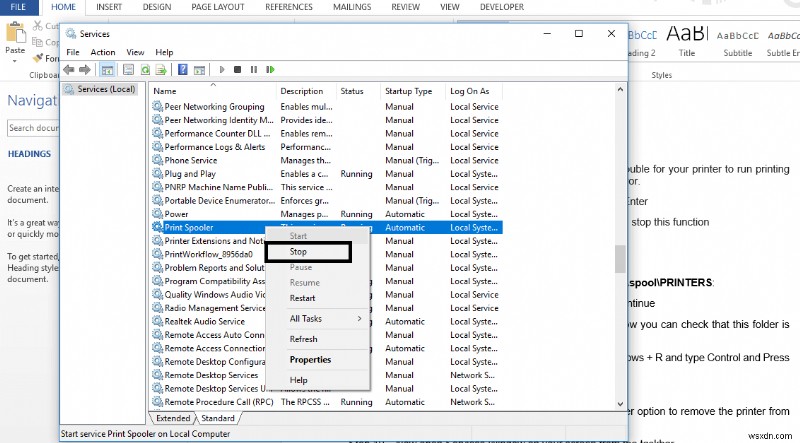The width and height of the screenshot is (800, 443).
Task: Select Performance Logs & Alerts service
Action: pyautogui.click(x=327, y=147)
